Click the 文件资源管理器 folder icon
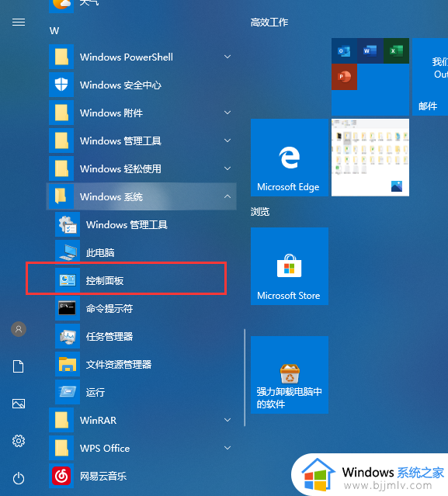The height and width of the screenshot is (496, 448). tap(68, 364)
